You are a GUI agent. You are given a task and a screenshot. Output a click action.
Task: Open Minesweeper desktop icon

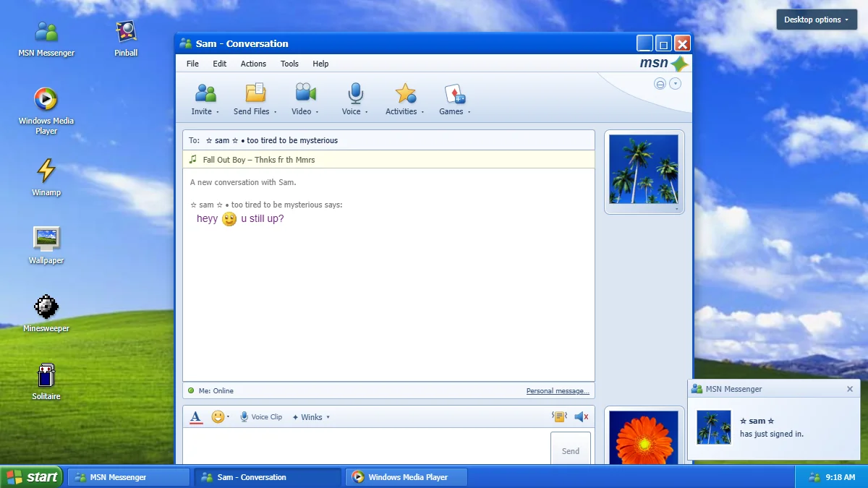click(46, 307)
